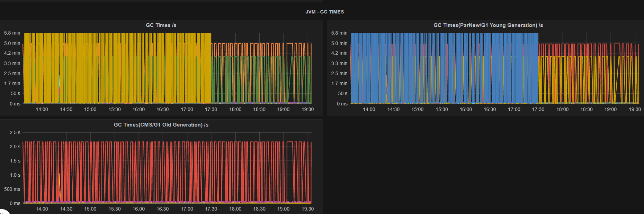Viewport: 644px width, 214px height.
Task: Click the 17:30 tick in GC Times /s panel
Action: coord(211,109)
